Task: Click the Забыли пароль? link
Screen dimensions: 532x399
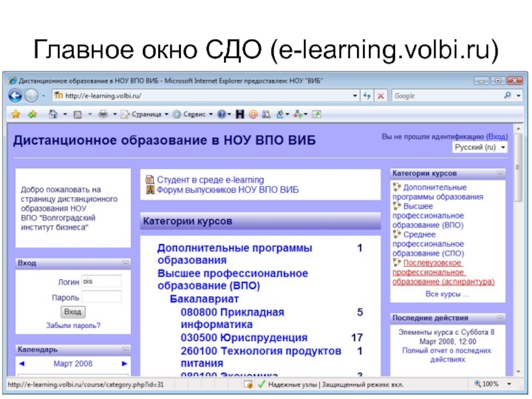Action: (73, 326)
